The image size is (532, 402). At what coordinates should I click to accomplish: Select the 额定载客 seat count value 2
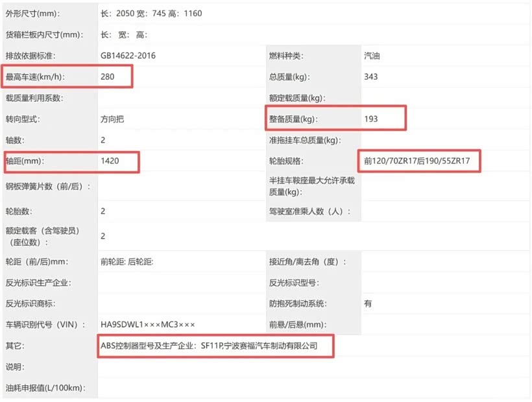pyautogui.click(x=103, y=236)
